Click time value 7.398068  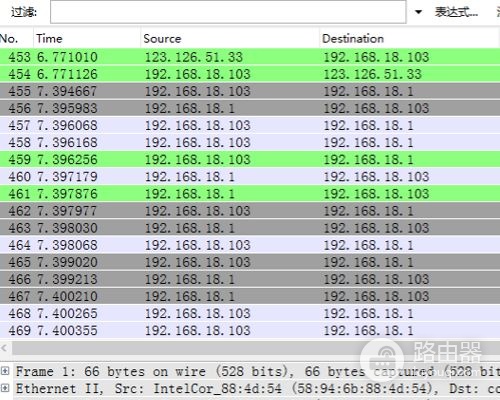click(67, 245)
